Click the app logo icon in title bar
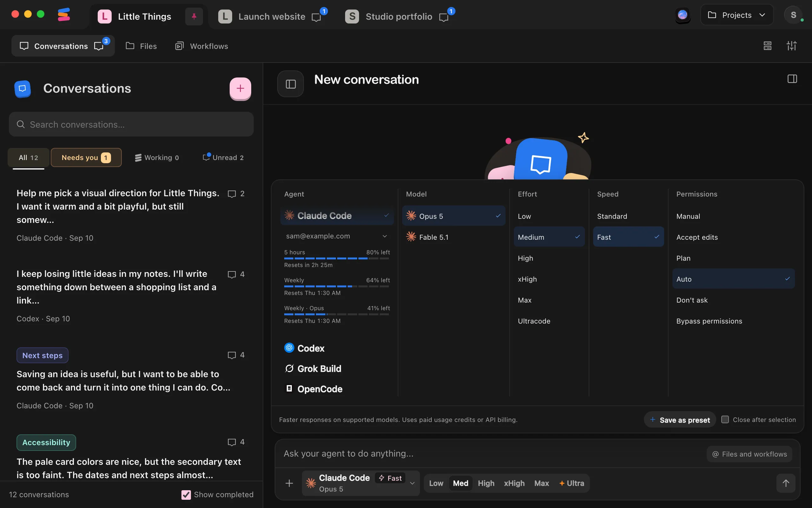The width and height of the screenshot is (812, 508). pos(64,15)
